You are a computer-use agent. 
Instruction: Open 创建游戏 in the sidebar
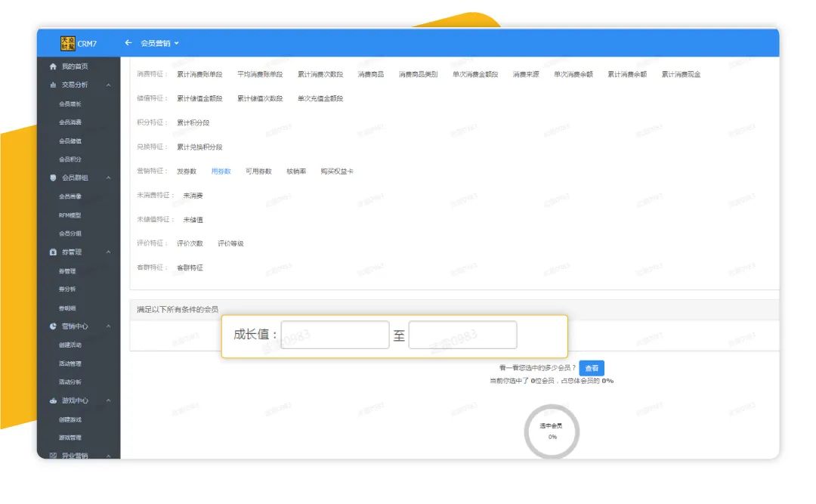click(70, 419)
